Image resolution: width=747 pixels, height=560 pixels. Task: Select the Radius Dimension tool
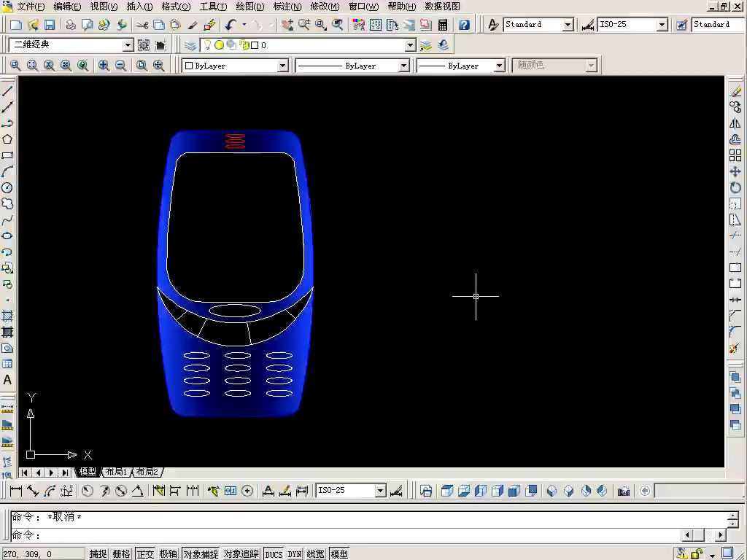coord(88,491)
